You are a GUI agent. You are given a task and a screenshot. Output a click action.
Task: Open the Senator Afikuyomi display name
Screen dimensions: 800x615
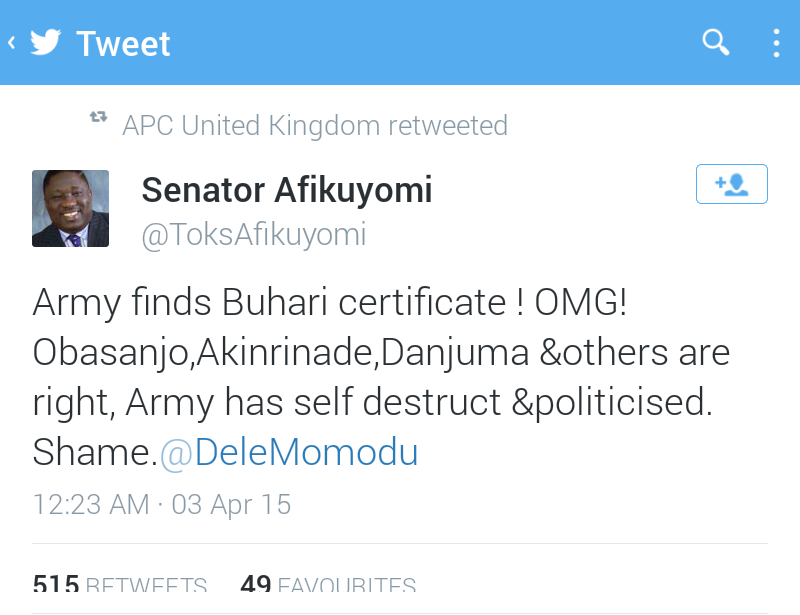[x=287, y=190]
